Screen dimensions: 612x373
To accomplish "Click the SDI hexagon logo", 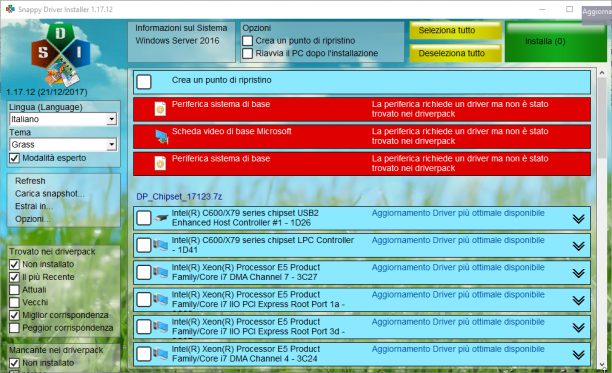I will click(x=61, y=55).
